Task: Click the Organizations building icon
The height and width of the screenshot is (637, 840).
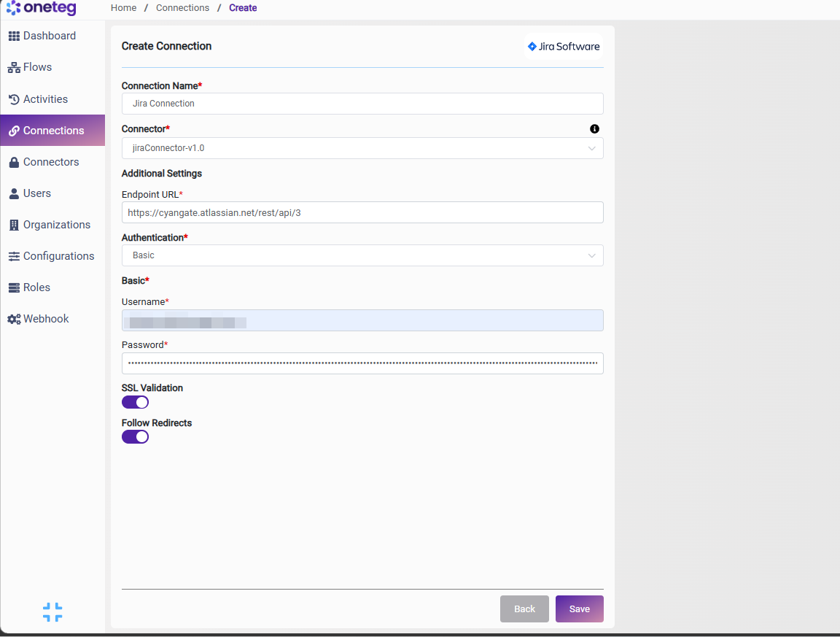Action: [x=14, y=225]
